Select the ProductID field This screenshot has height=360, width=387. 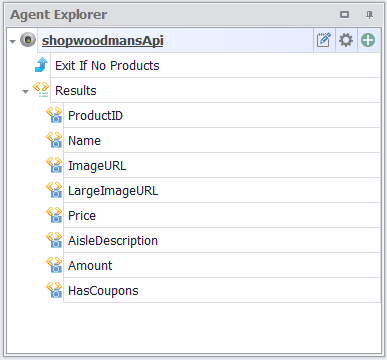click(x=222, y=115)
